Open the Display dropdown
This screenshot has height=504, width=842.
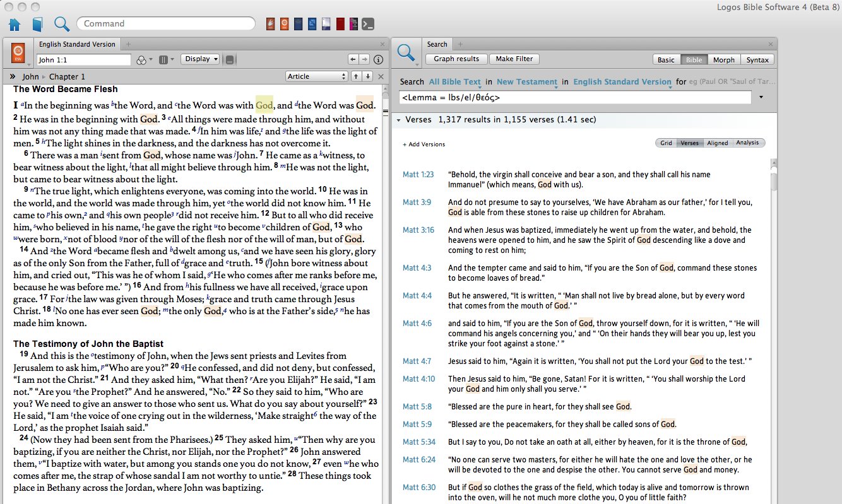201,59
